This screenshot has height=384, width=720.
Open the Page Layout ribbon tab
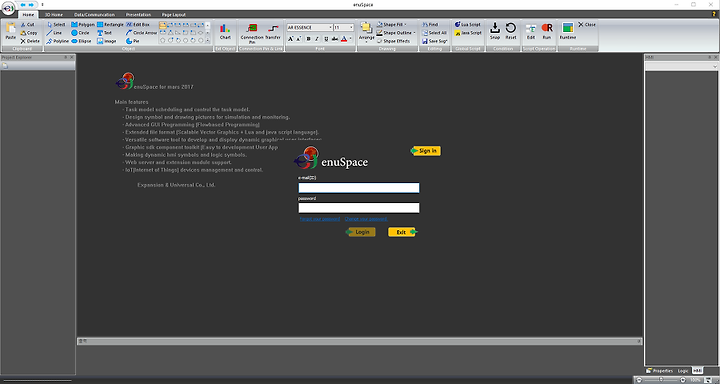[174, 15]
